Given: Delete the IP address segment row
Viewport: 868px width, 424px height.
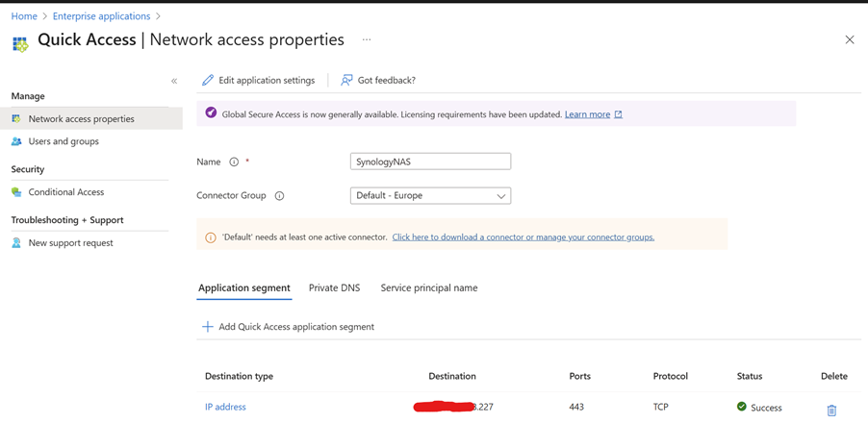Looking at the screenshot, I should (831, 410).
